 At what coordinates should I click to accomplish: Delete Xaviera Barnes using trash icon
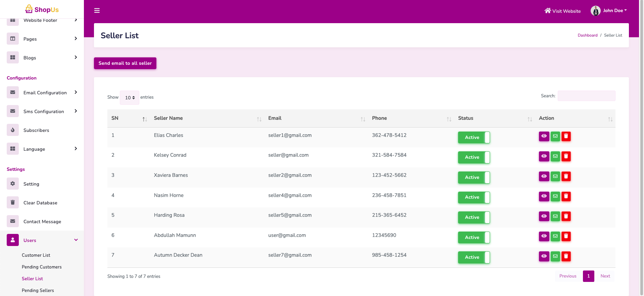point(566,177)
